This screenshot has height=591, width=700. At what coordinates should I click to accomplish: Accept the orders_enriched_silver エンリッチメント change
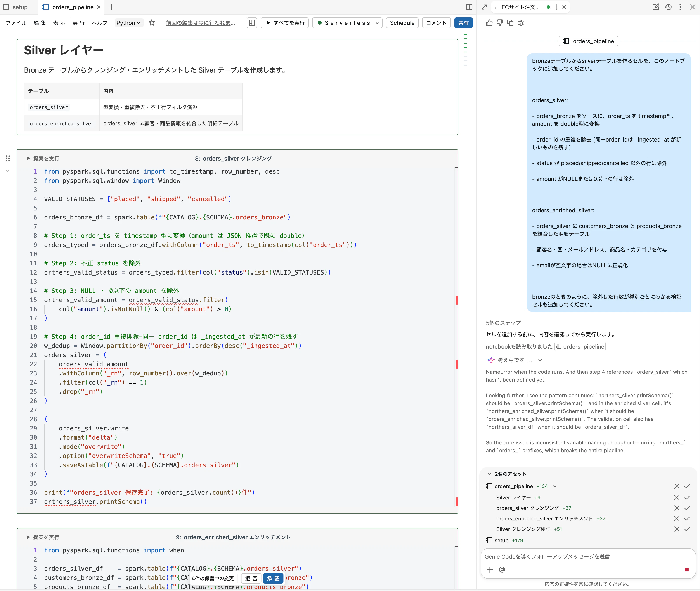(687, 519)
